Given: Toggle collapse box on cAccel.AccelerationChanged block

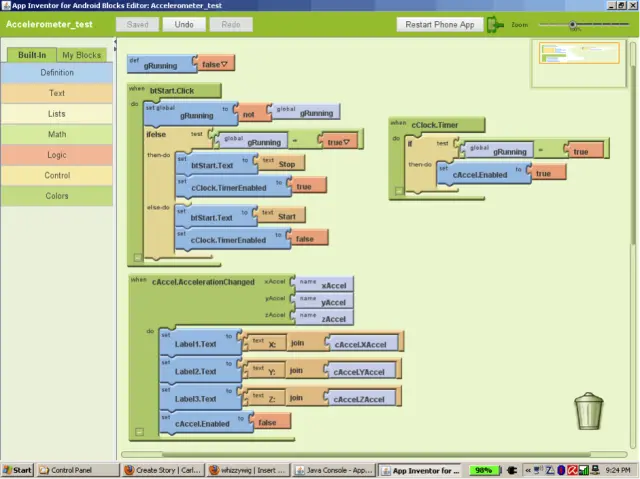Looking at the screenshot, I should pos(139,431).
